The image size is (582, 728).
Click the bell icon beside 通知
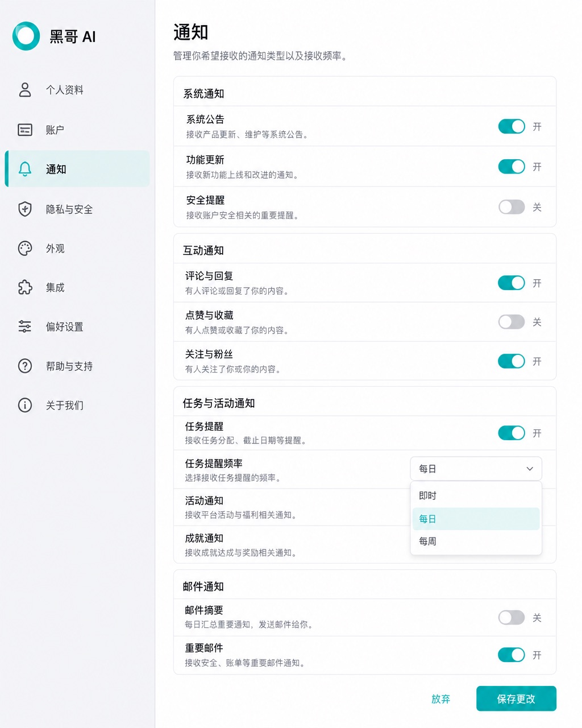(x=25, y=169)
